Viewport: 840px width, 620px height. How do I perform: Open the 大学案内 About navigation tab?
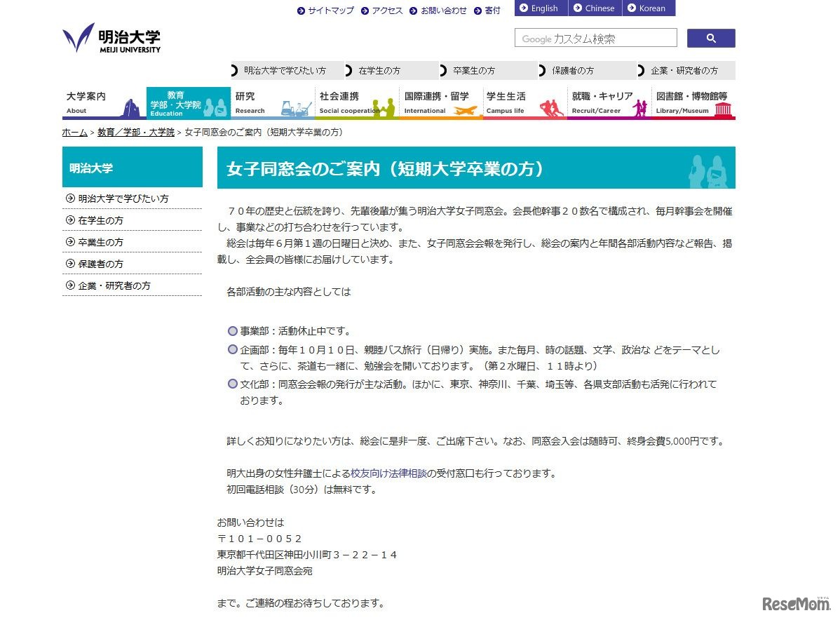click(x=104, y=103)
